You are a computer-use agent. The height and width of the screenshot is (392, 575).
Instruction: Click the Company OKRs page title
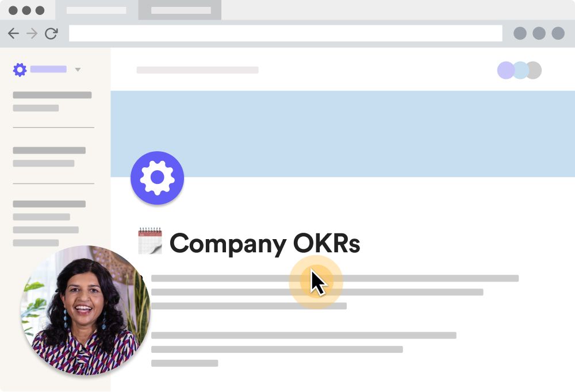[x=264, y=243]
